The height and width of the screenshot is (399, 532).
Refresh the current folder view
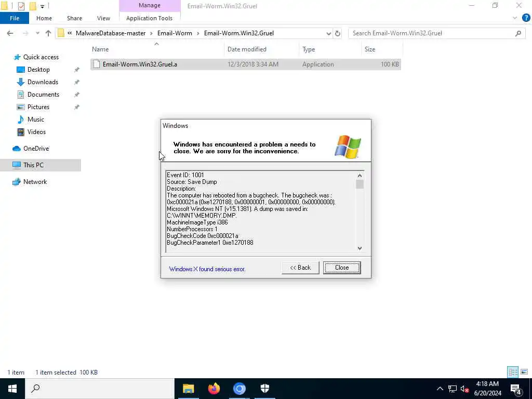pos(338,33)
